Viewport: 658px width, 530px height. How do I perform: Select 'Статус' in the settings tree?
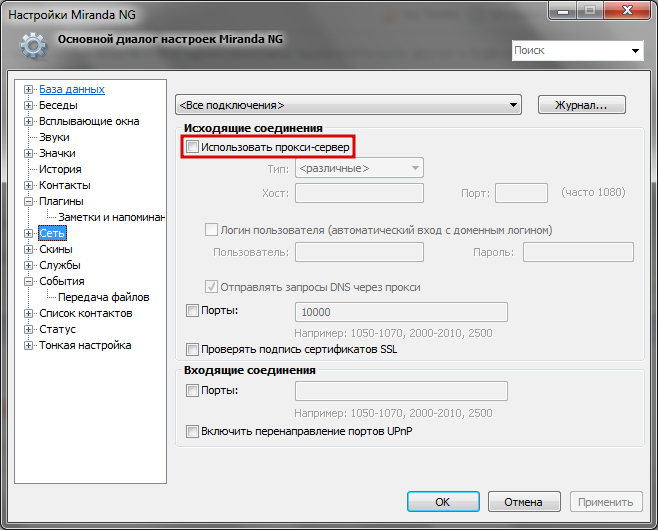(57, 329)
